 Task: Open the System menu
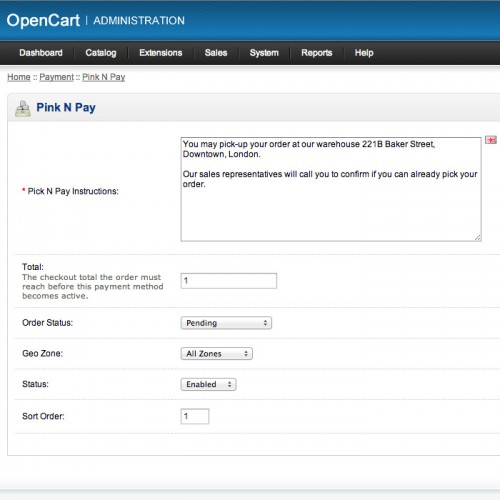(264, 53)
